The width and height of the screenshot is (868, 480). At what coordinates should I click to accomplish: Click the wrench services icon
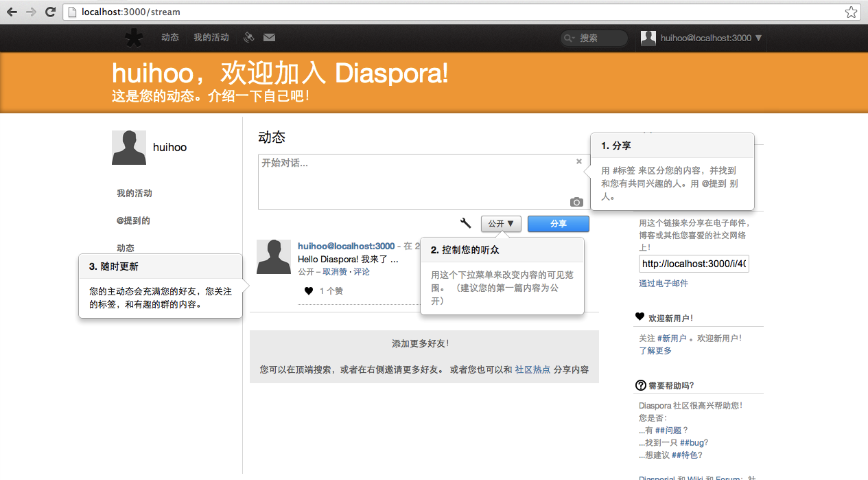click(465, 223)
